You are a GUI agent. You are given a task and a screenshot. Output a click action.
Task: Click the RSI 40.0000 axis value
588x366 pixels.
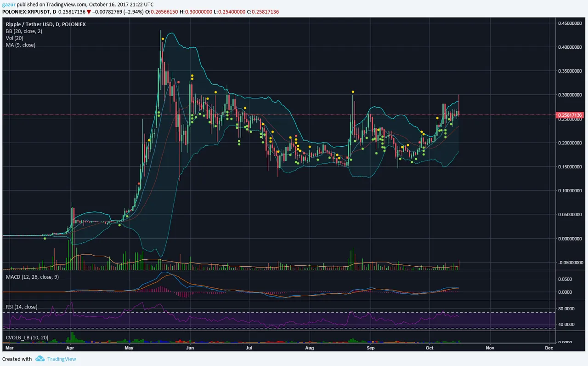tap(566, 324)
